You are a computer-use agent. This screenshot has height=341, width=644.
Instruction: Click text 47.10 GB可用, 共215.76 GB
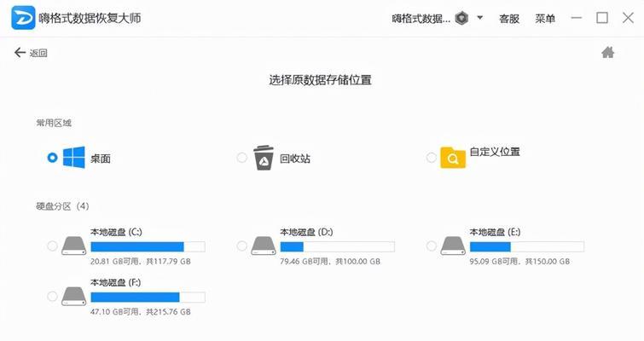(141, 312)
